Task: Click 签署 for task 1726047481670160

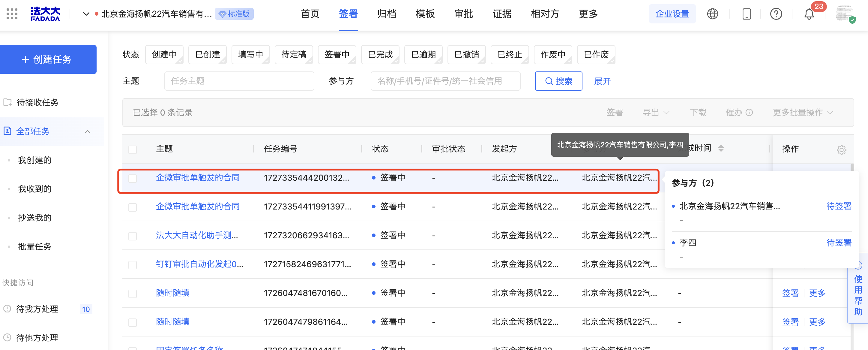Action: pos(790,293)
